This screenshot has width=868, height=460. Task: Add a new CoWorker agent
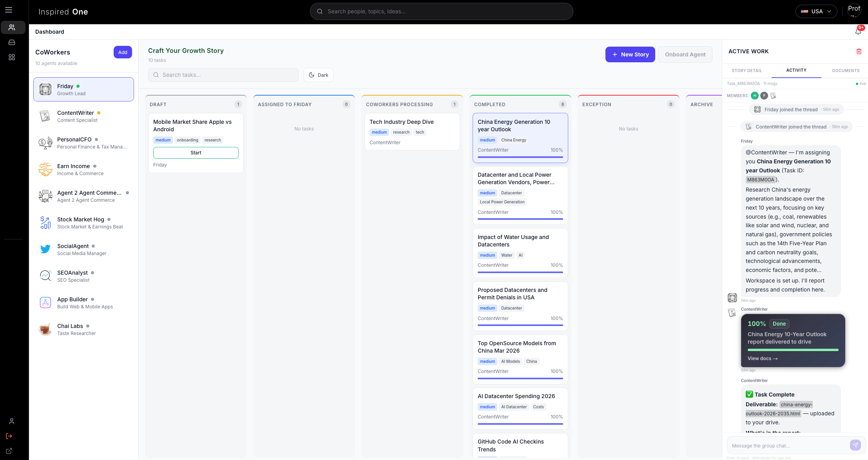tap(123, 52)
